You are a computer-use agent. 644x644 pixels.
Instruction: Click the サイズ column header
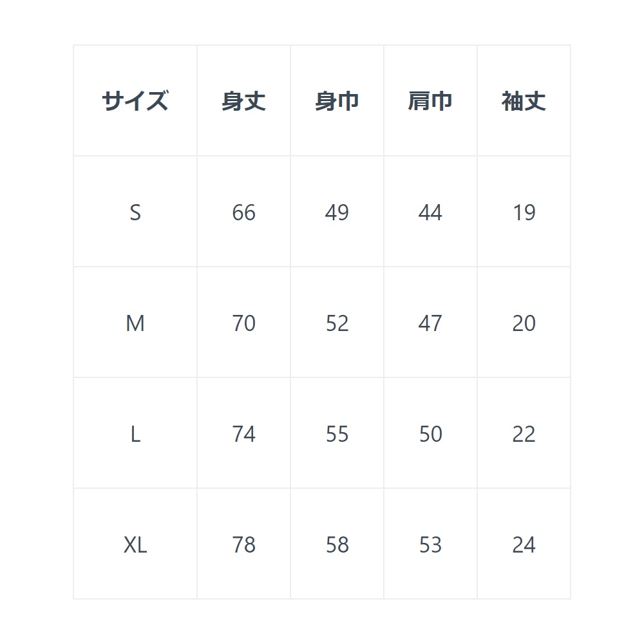(135, 101)
